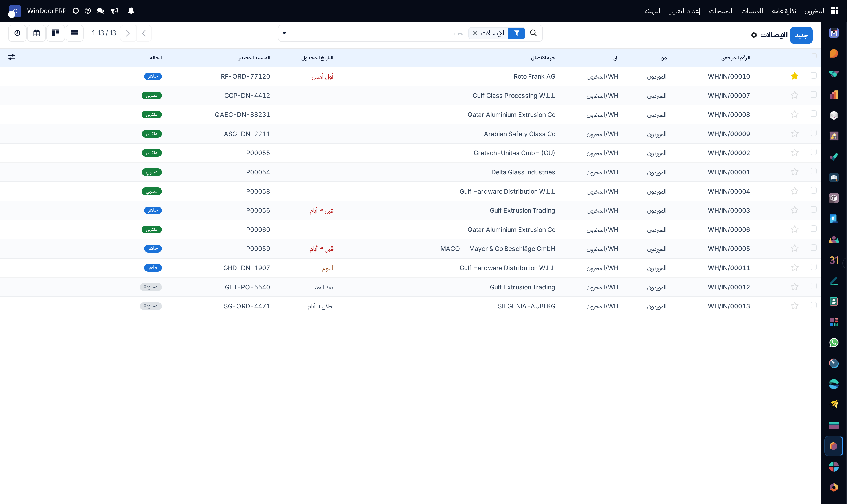Open the chat conversations icon
The height and width of the screenshot is (504, 847).
coord(100,11)
